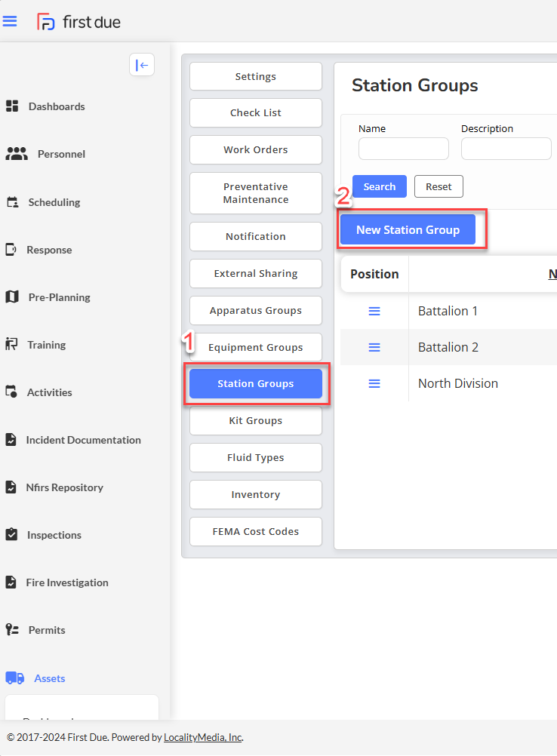Reset the search filters
Viewport: 557px width, 756px height.
coord(439,186)
